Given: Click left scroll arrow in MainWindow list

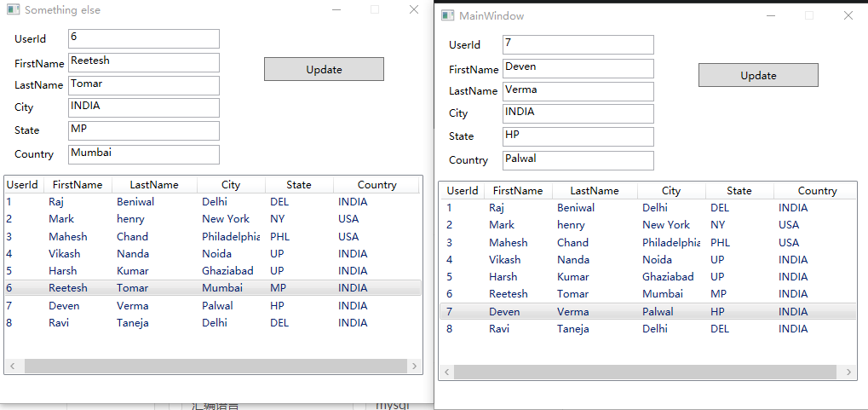Looking at the screenshot, I should click(x=447, y=372).
